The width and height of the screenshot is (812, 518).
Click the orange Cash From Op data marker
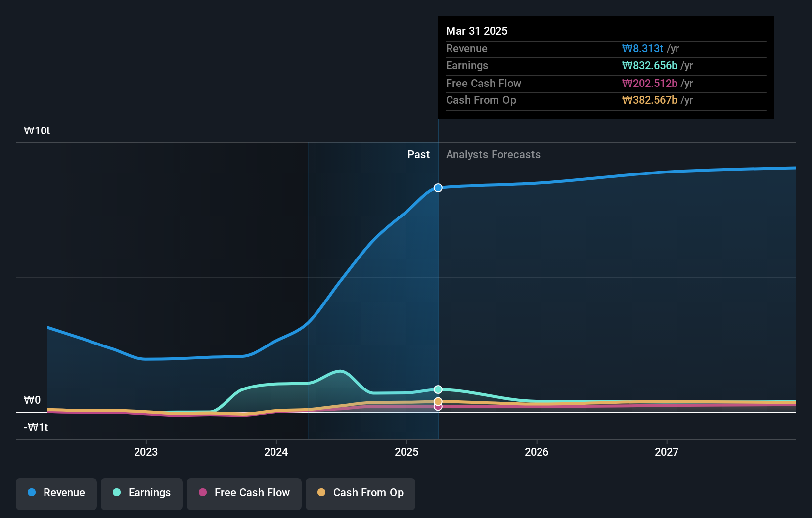click(x=438, y=401)
